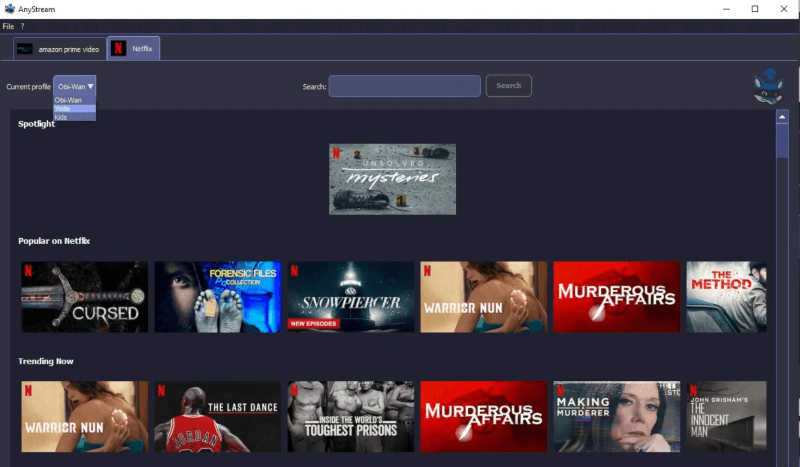Screen dimensions: 800x467
Task: Open the question mark help menu
Action: pyautogui.click(x=22, y=26)
